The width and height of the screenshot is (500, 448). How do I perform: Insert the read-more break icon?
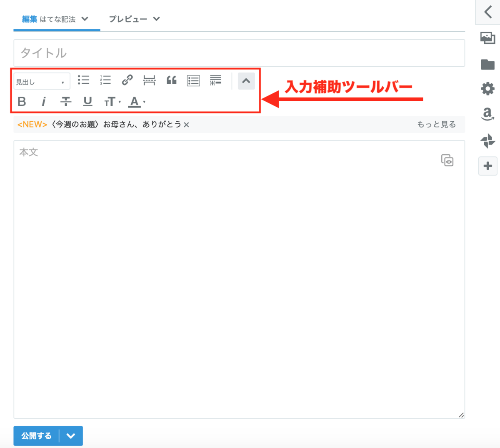(x=149, y=80)
